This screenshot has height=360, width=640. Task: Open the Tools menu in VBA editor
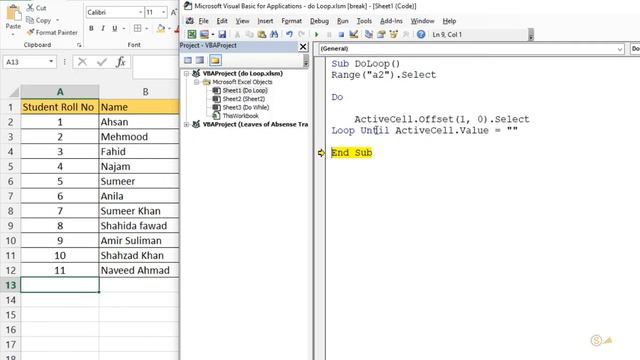tap(364, 21)
